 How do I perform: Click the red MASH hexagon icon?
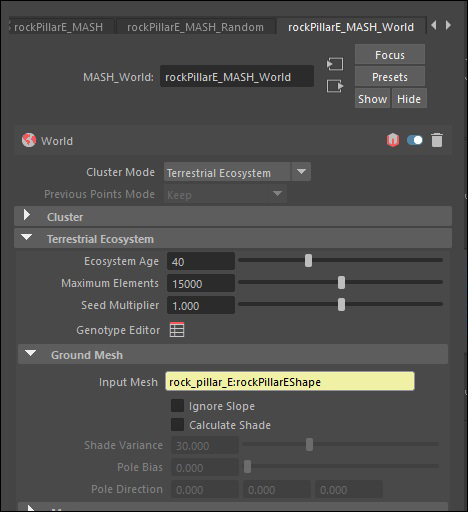click(393, 140)
